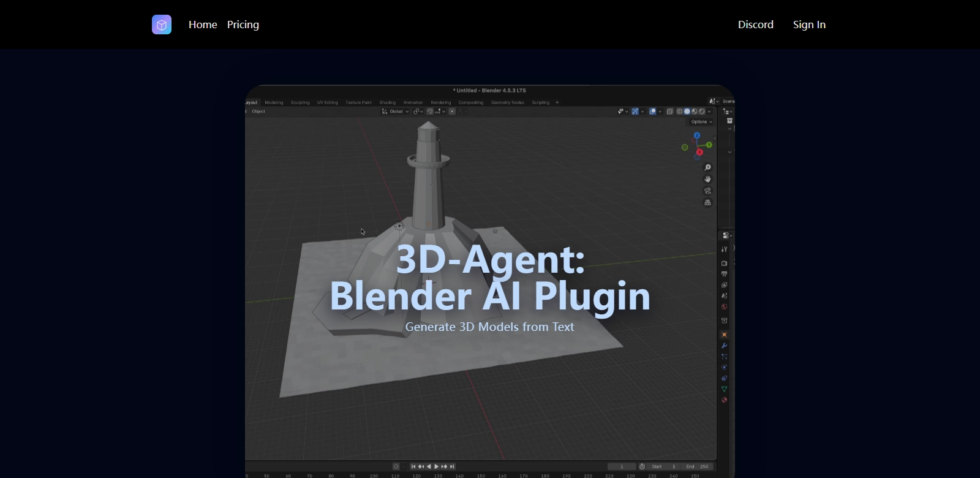980x478 pixels.
Task: Toggle the viewport overlays button
Action: tap(653, 112)
